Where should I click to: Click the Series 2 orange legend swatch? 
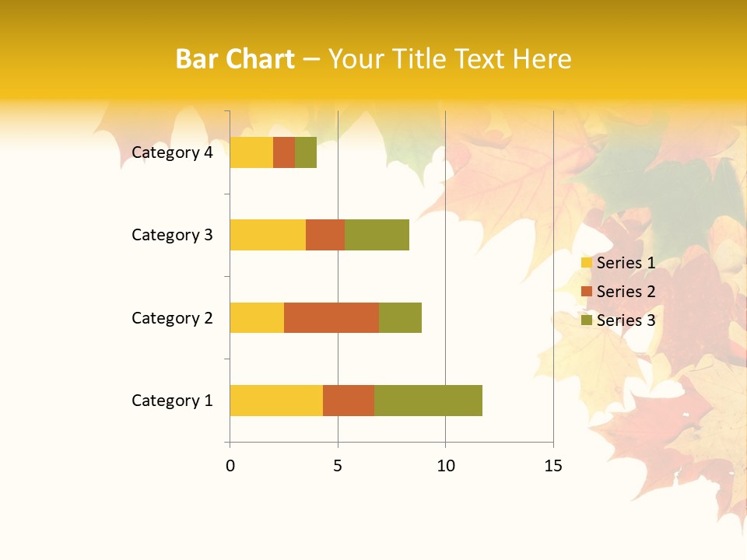click(x=586, y=292)
